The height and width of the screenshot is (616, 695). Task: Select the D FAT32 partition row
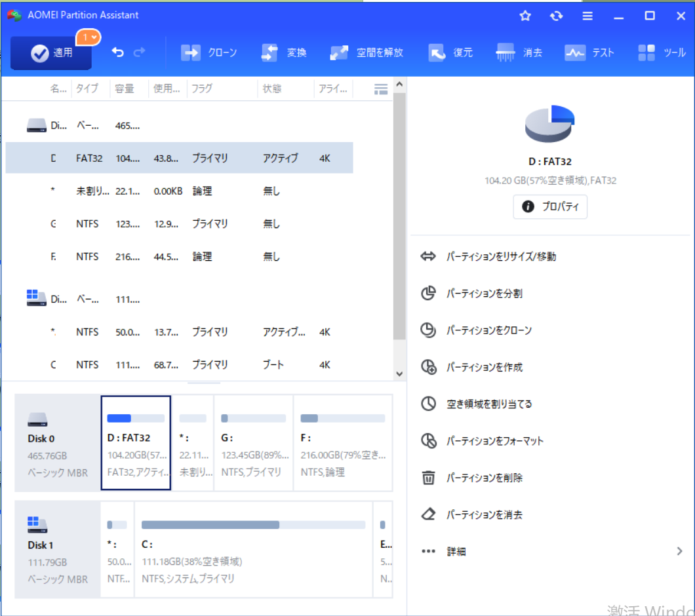pos(179,158)
